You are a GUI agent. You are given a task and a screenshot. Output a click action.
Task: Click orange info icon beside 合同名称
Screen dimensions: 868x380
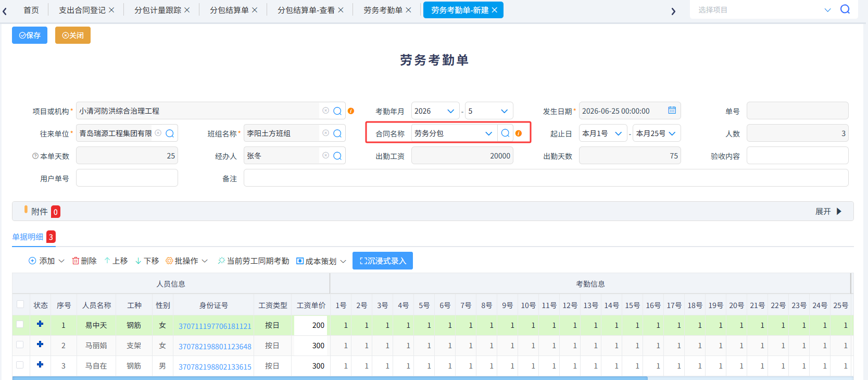click(519, 133)
